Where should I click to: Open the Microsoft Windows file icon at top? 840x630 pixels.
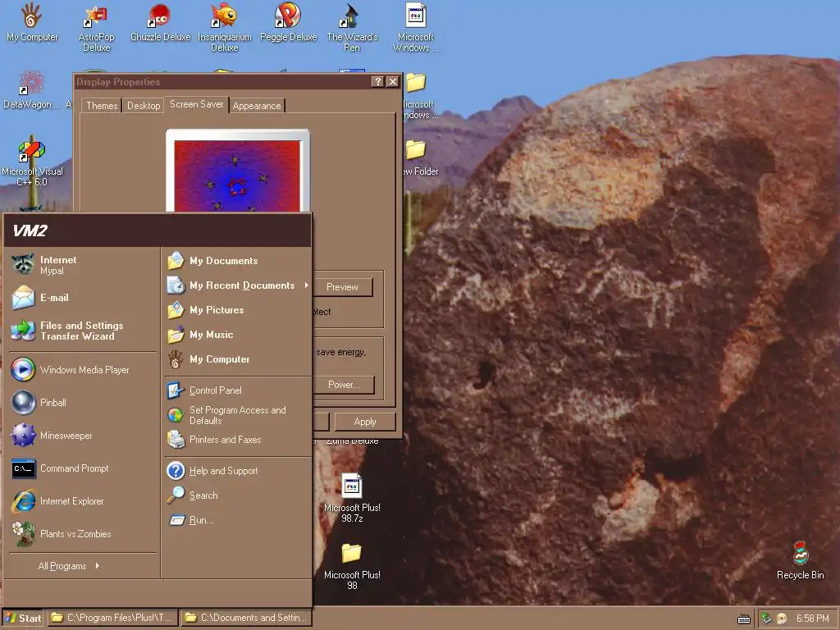(x=416, y=27)
